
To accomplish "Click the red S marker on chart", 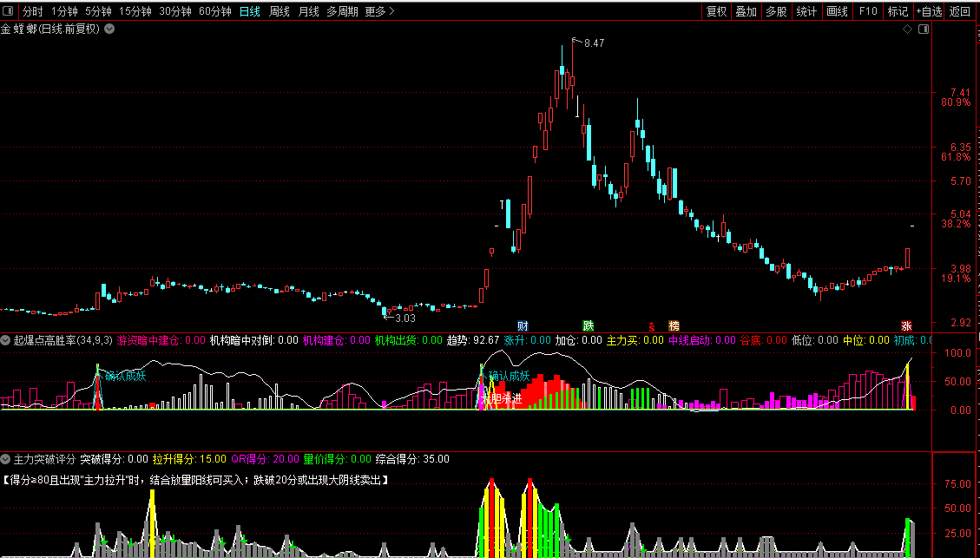I will point(651,325).
